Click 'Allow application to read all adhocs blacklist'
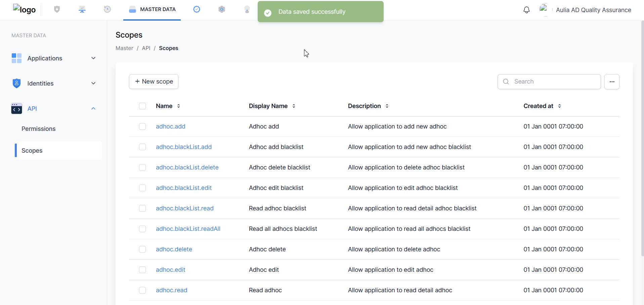The height and width of the screenshot is (305, 644). pyautogui.click(x=409, y=229)
